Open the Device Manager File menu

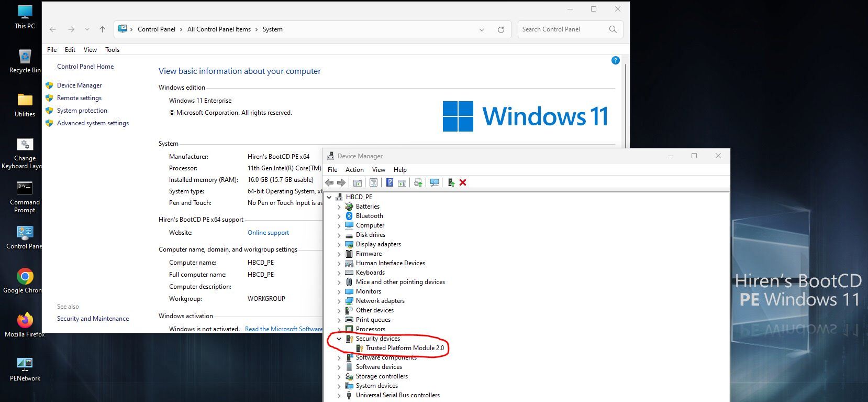coord(332,170)
